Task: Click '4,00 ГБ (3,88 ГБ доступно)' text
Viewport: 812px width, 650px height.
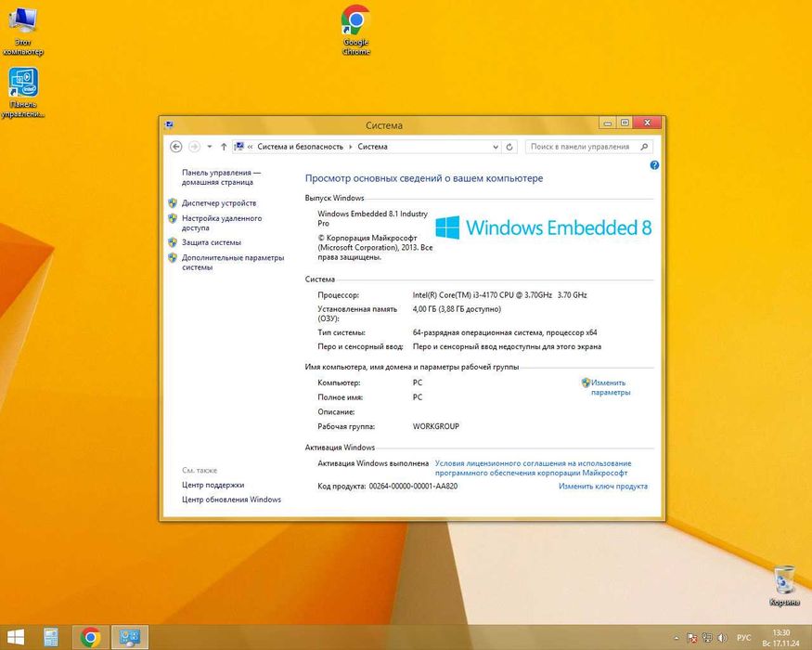Action: coord(457,309)
